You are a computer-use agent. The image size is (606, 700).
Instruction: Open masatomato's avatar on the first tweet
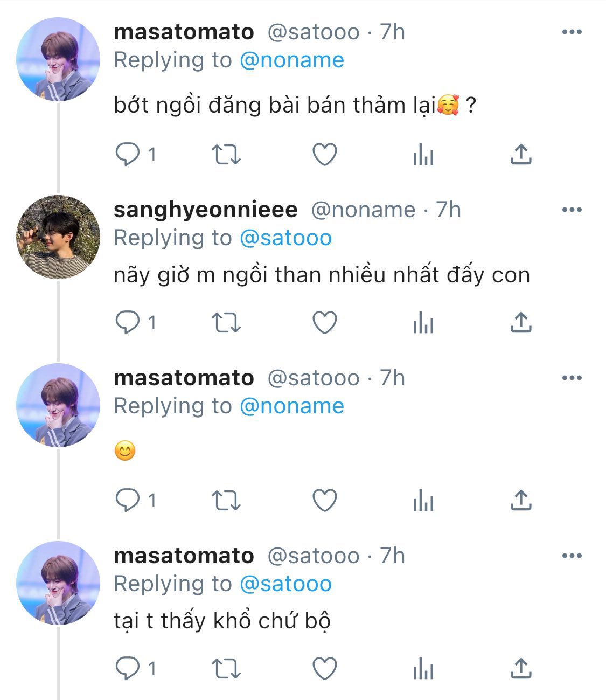[58, 59]
